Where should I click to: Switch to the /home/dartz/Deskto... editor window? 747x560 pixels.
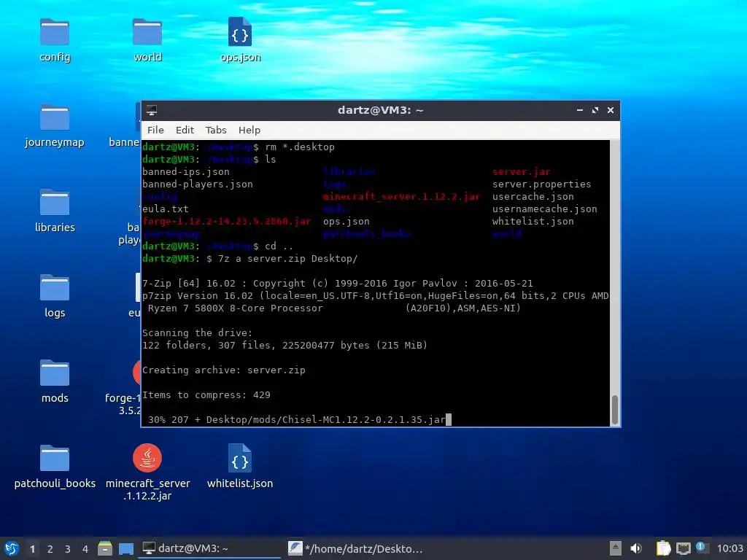356,548
